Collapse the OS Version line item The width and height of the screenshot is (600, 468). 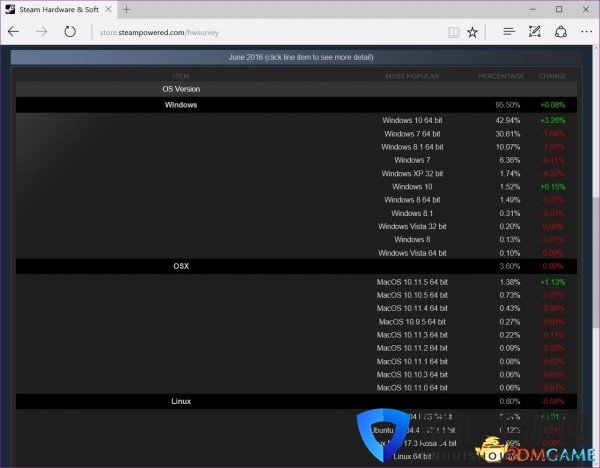297,89
